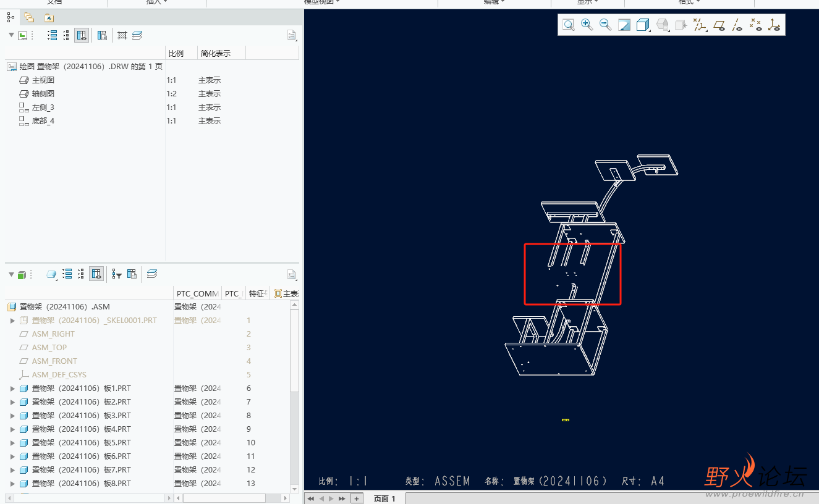Select the 页面 1 sheet tab
This screenshot has width=819, height=504.
coord(384,498)
